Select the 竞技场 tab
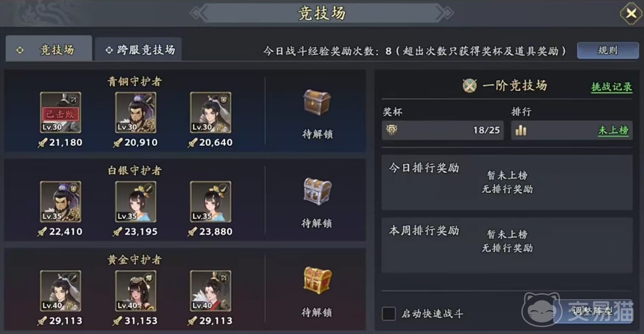644x334 pixels. (x=49, y=49)
